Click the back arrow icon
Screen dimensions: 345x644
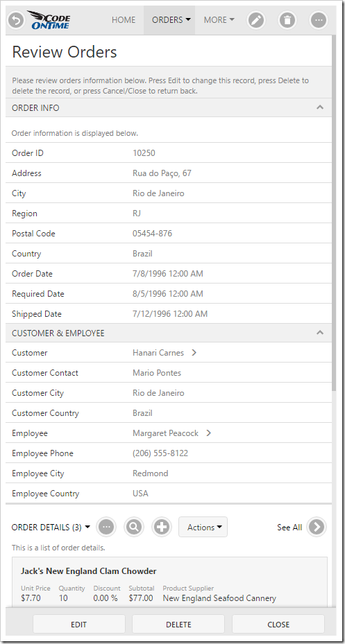click(17, 19)
